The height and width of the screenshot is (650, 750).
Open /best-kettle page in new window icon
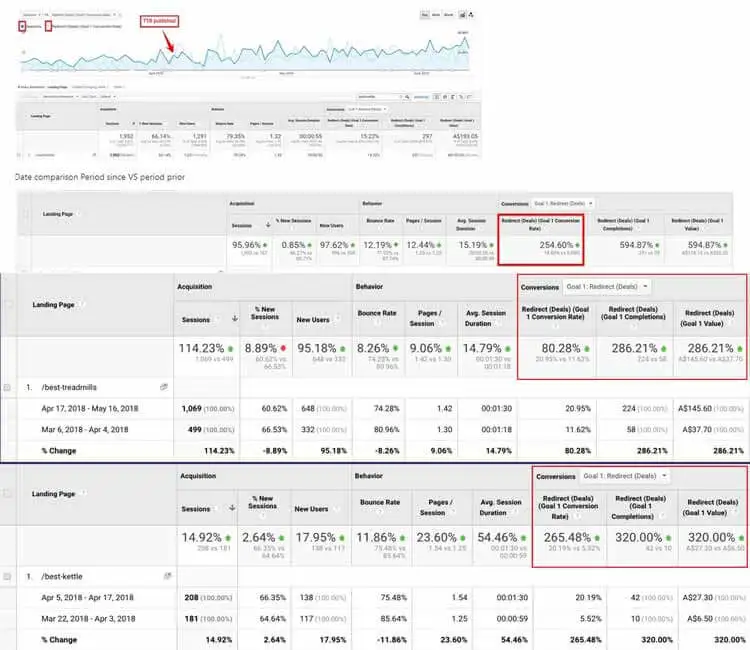167,576
